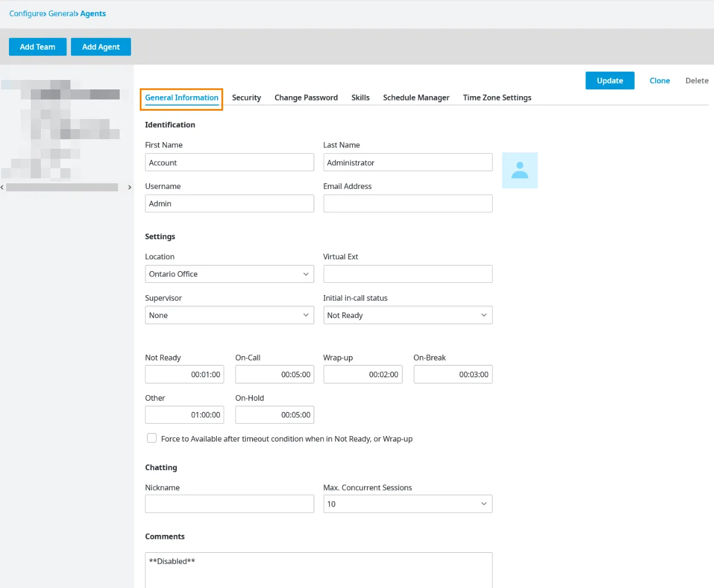The height and width of the screenshot is (588, 714).
Task: Click the On-Break timeout field
Action: click(453, 374)
